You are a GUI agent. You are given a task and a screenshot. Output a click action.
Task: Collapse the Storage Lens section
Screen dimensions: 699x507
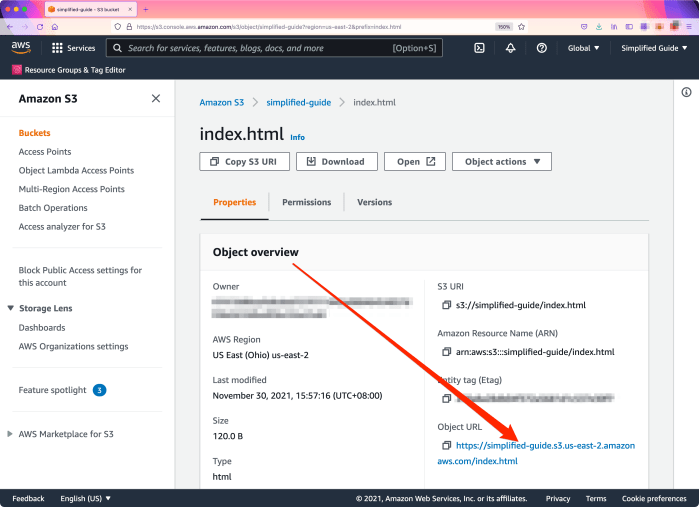click(x=11, y=308)
